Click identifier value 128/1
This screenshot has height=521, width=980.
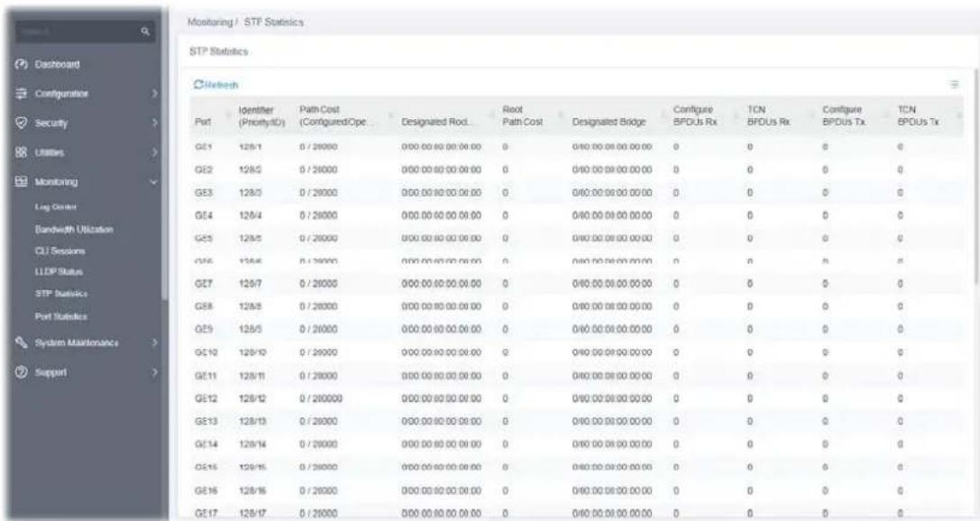point(250,147)
